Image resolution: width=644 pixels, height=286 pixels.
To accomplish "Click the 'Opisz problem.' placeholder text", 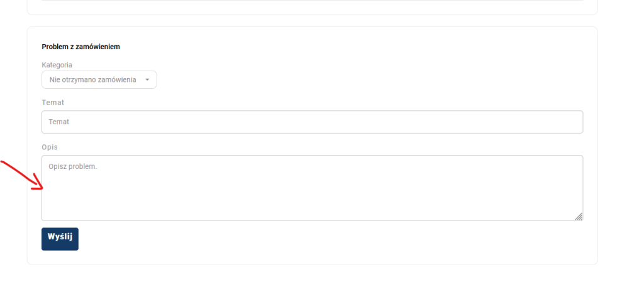I will click(73, 167).
